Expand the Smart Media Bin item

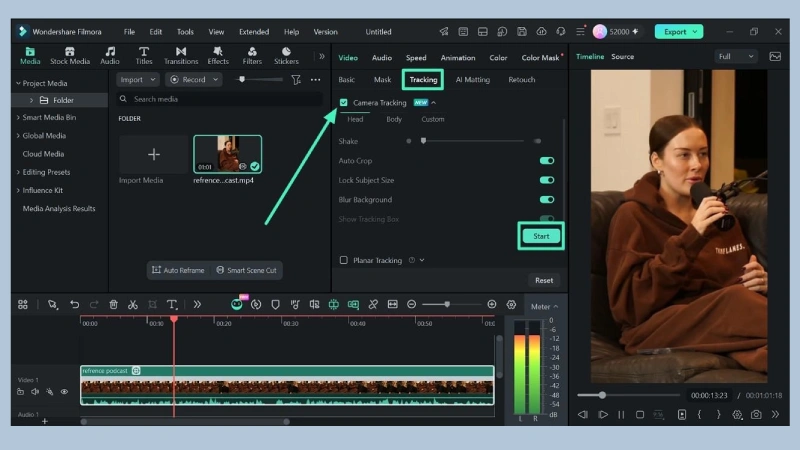click(18, 117)
